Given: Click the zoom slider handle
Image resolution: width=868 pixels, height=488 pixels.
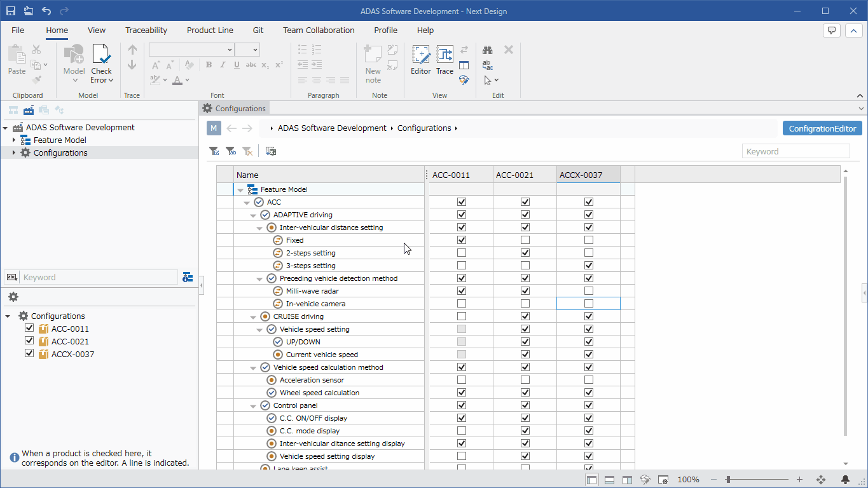Looking at the screenshot, I should click(x=727, y=480).
